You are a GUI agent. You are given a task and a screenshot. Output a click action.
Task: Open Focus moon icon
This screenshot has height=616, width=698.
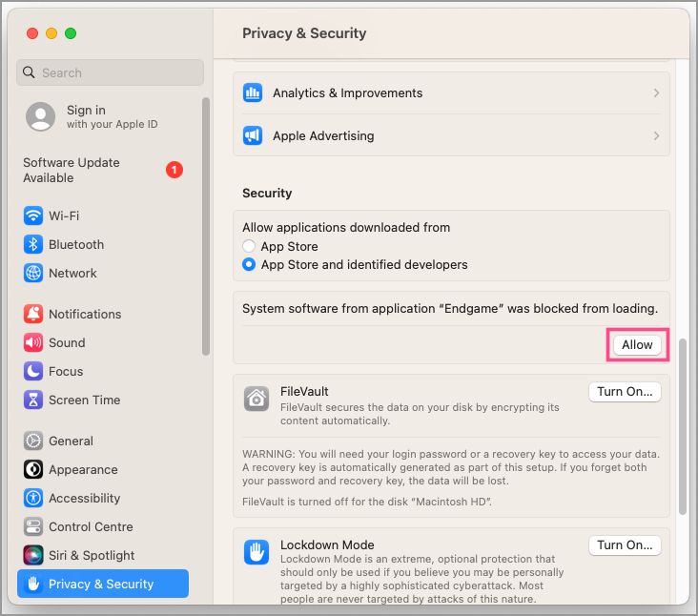33,371
